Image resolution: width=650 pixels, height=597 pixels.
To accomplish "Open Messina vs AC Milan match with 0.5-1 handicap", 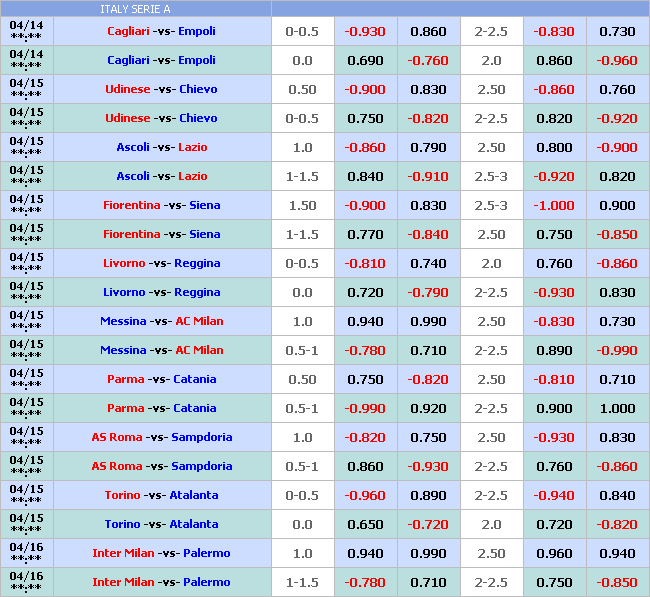I will click(161, 350).
